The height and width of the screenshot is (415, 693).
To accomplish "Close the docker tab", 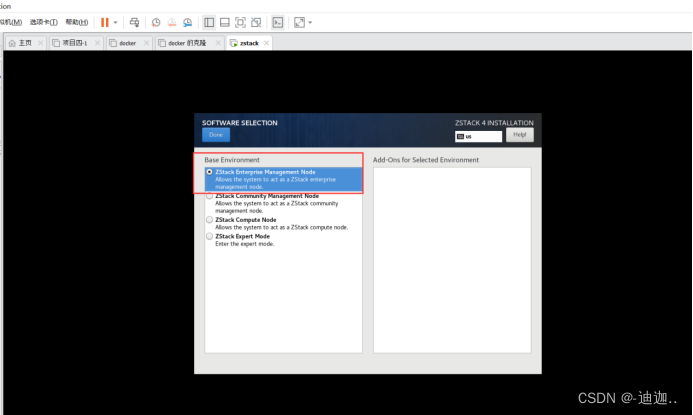I will tap(146, 43).
